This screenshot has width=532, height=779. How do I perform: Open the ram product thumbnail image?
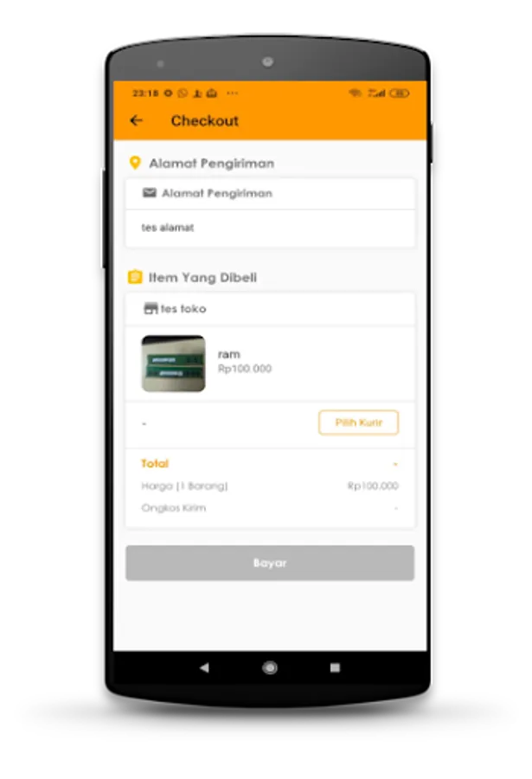pos(173,364)
